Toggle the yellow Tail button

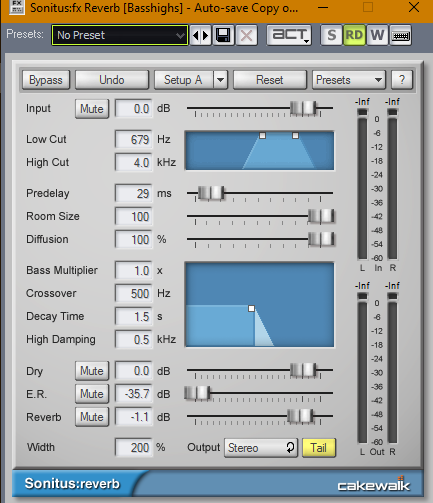pos(319,448)
